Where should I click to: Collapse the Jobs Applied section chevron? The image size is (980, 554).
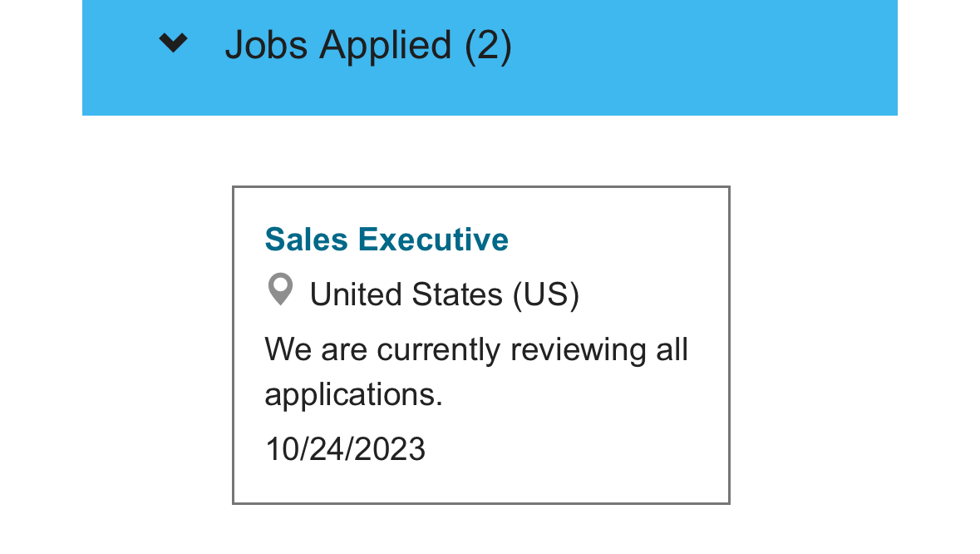[173, 43]
